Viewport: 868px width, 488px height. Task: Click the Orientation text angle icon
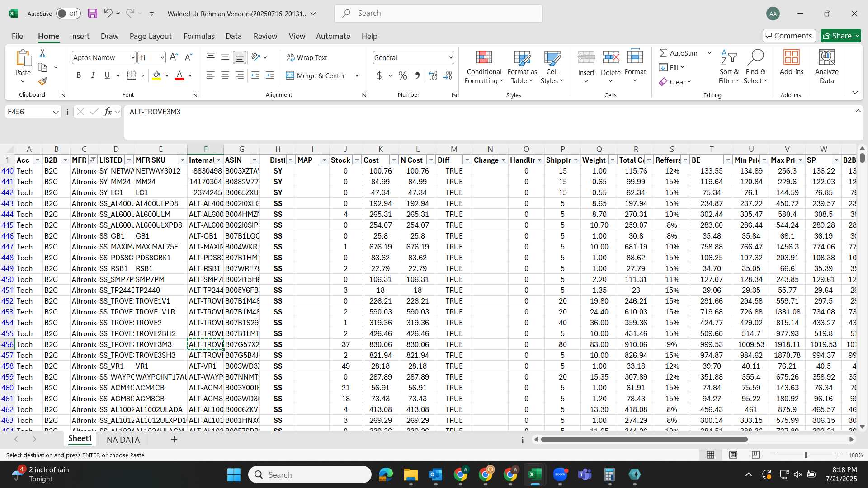(255, 57)
